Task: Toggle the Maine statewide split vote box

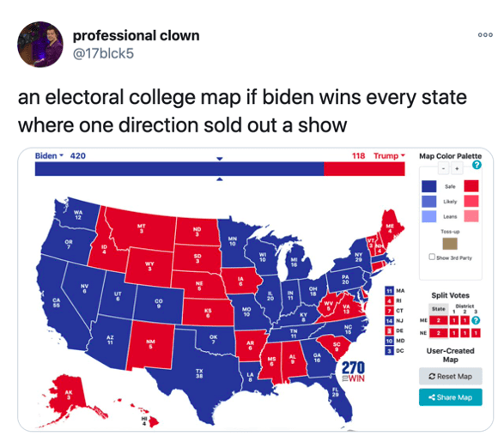Action: pos(438,321)
